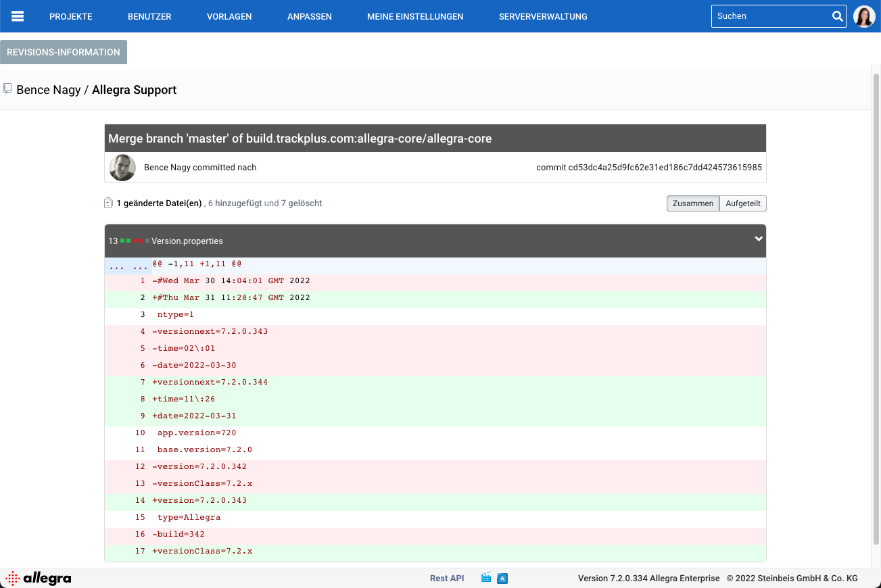881x588 pixels.
Task: Click the repository icon beside Bence Nagy
Action: (7, 89)
